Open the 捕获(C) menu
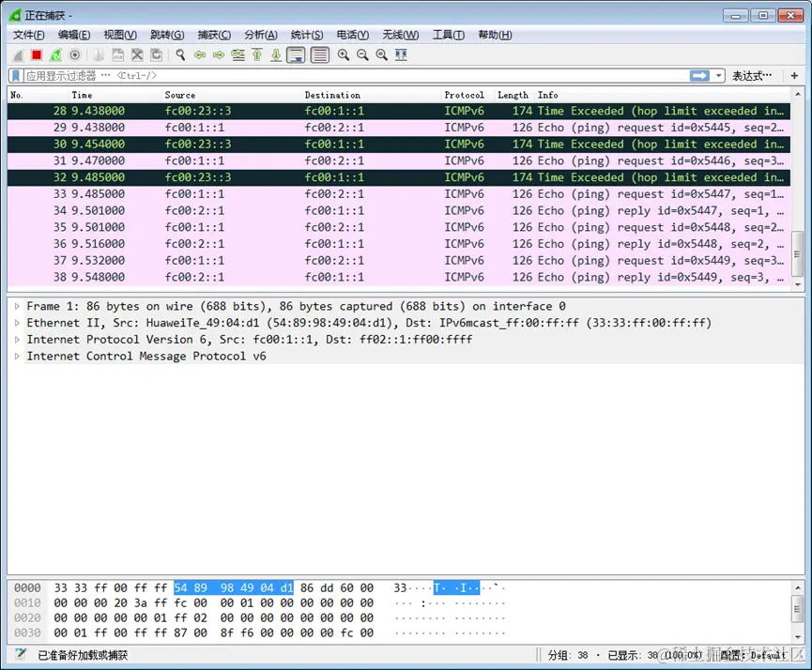Image resolution: width=812 pixels, height=670 pixels. (x=214, y=35)
